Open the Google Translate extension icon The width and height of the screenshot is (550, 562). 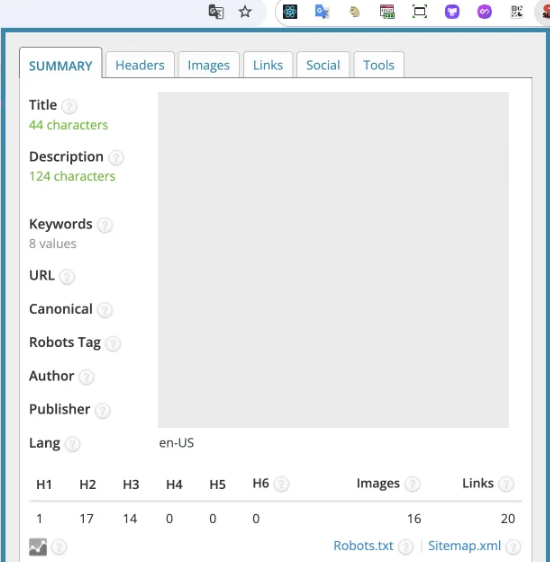click(x=322, y=12)
